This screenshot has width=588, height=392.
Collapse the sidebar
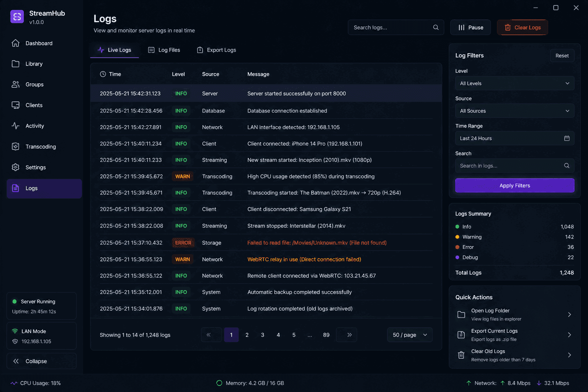[41, 361]
